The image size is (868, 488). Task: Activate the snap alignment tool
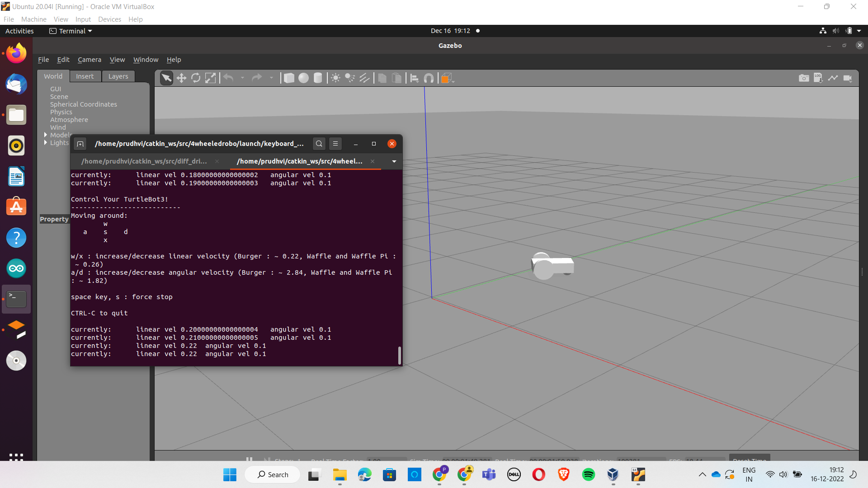click(x=429, y=78)
